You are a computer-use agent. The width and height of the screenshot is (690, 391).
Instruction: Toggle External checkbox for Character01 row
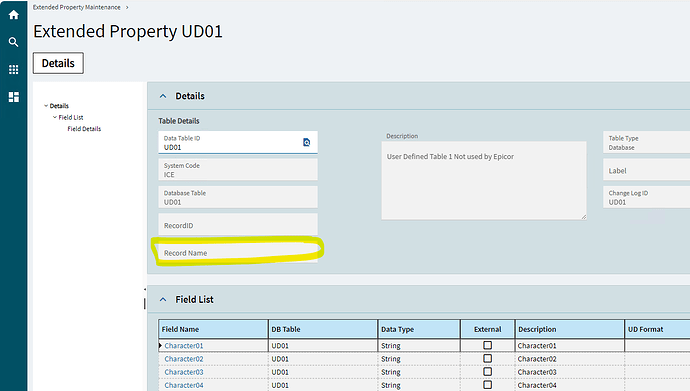pyautogui.click(x=488, y=345)
